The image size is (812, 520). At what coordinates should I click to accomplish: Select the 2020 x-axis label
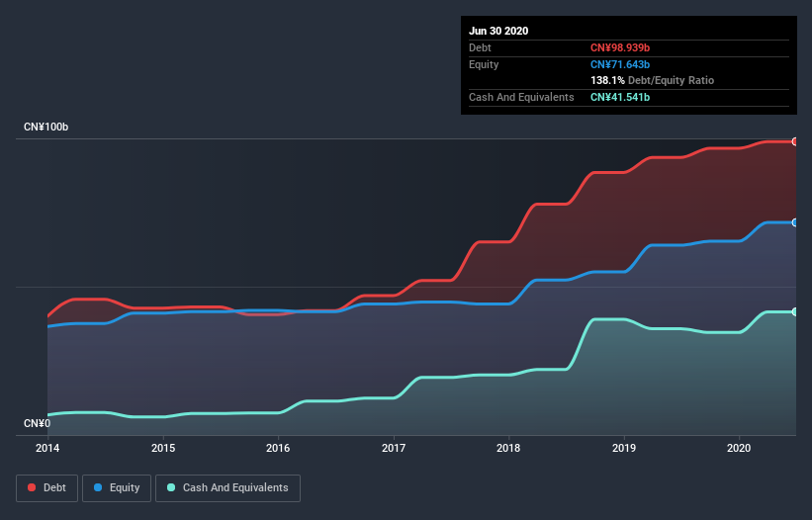click(739, 448)
